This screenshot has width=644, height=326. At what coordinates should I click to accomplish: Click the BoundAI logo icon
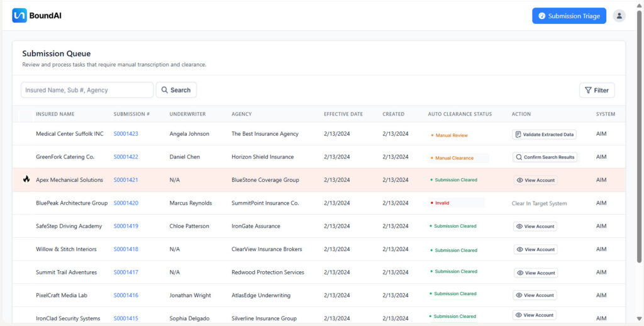tap(19, 16)
